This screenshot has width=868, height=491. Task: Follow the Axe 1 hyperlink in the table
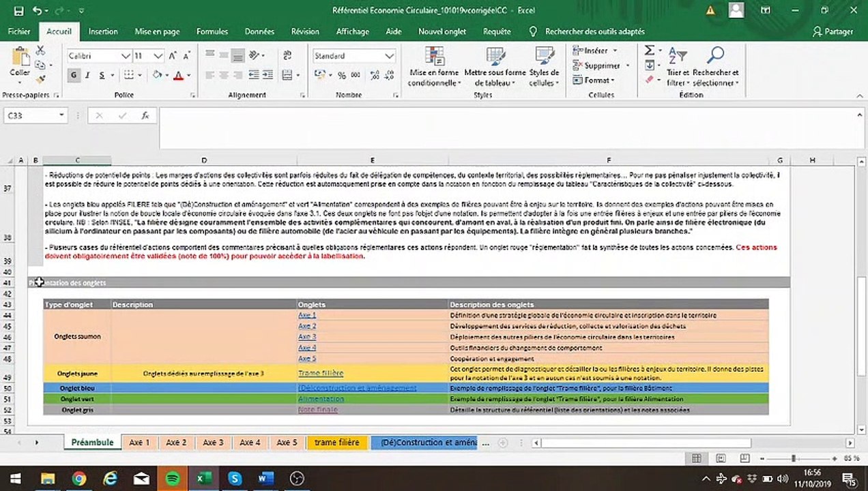click(307, 315)
